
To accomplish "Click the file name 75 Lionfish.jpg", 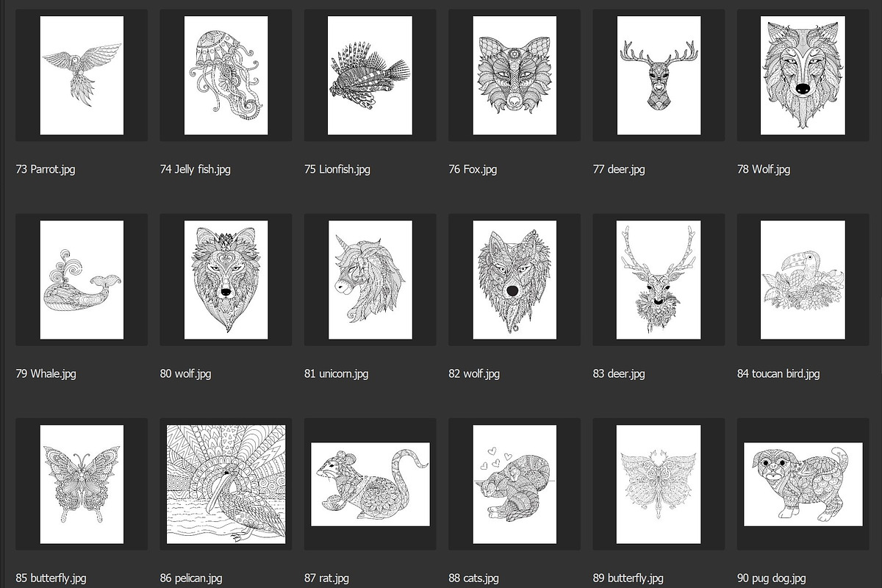I will [x=337, y=170].
